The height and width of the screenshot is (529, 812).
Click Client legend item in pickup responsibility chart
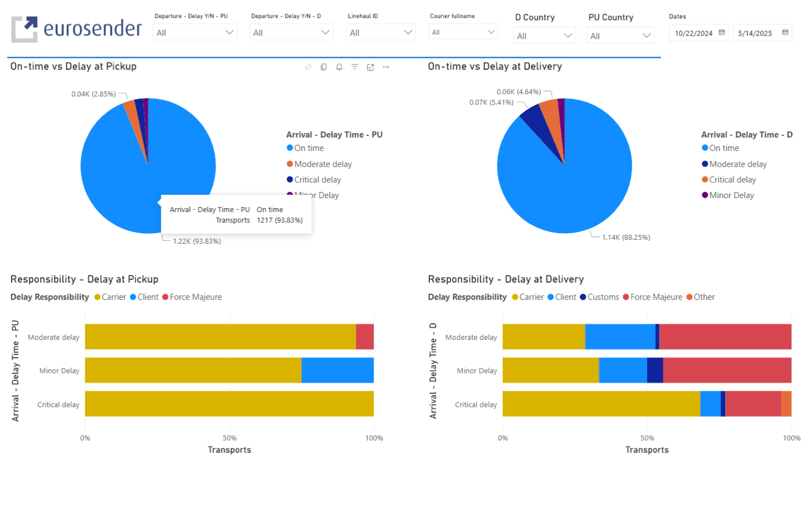click(x=144, y=297)
